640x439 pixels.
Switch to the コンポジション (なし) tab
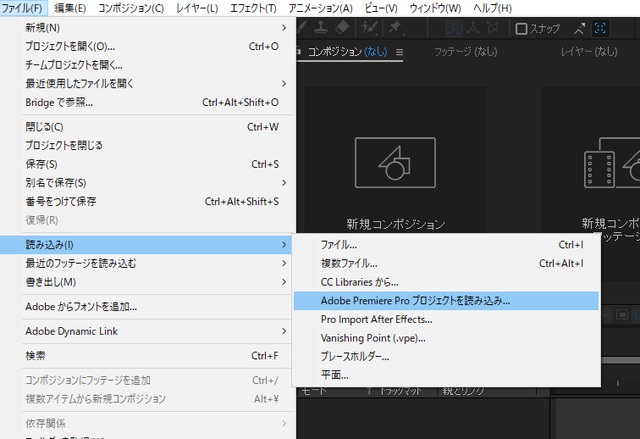[347, 51]
